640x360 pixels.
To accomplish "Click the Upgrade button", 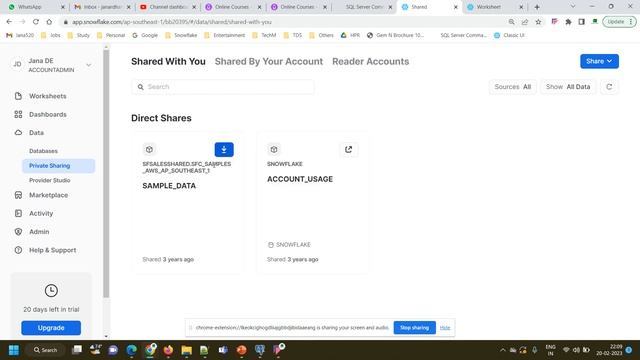I will click(x=51, y=328).
